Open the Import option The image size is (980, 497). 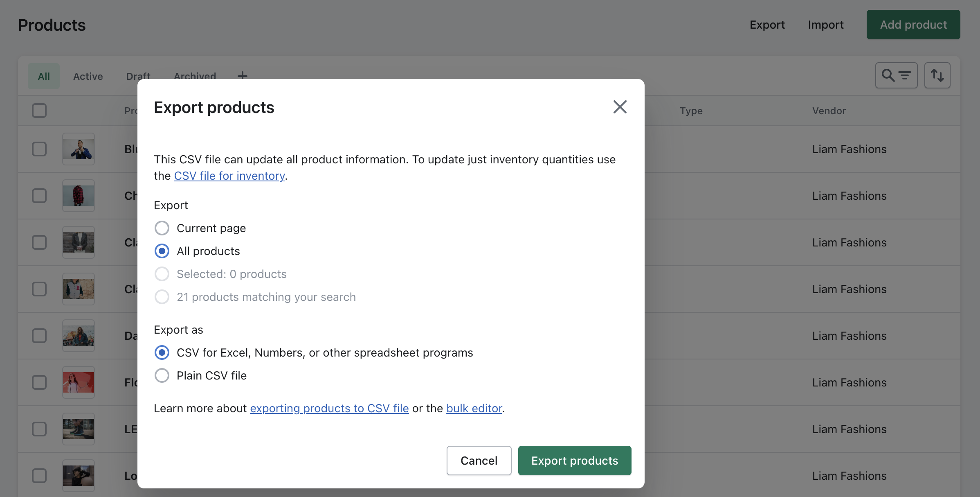825,25
